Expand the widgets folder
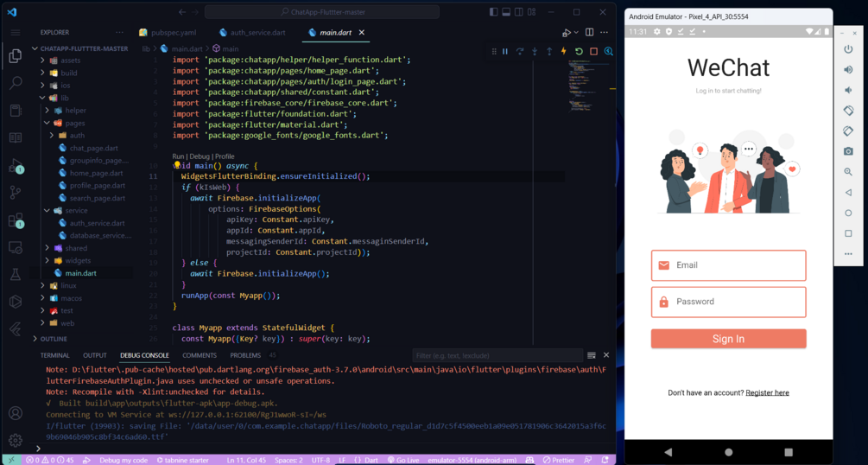Image resolution: width=868 pixels, height=465 pixels. (47, 260)
